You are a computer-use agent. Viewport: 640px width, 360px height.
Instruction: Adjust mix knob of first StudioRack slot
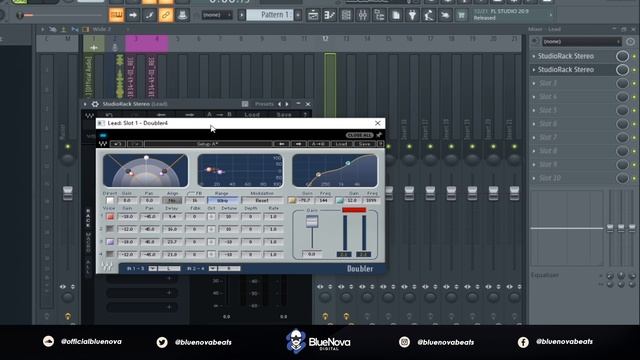(x=622, y=56)
